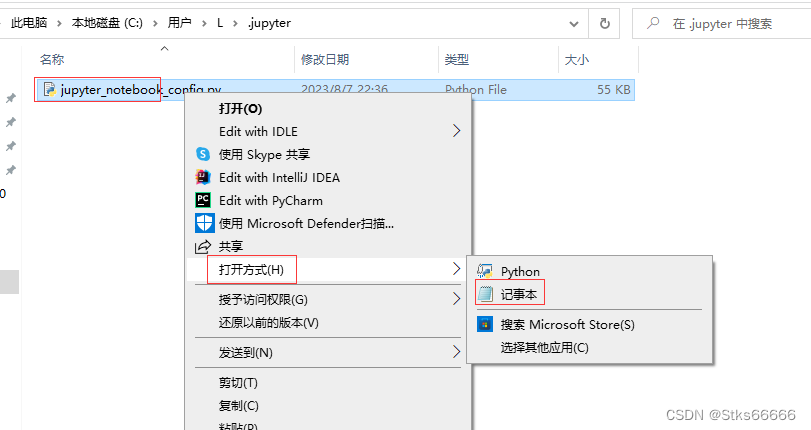Expand chevron after 本地磁盘 (C:) in path
811x430 pixels.
[x=155, y=23]
